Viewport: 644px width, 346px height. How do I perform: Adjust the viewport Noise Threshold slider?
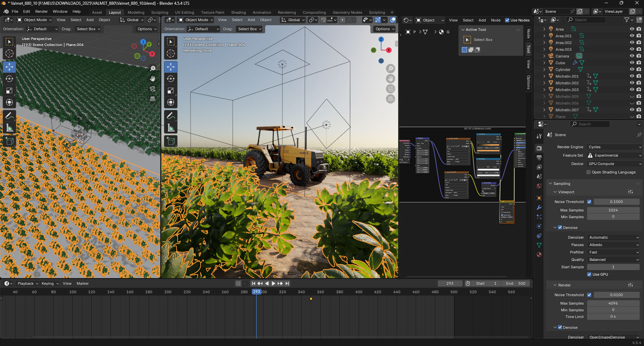tap(616, 202)
